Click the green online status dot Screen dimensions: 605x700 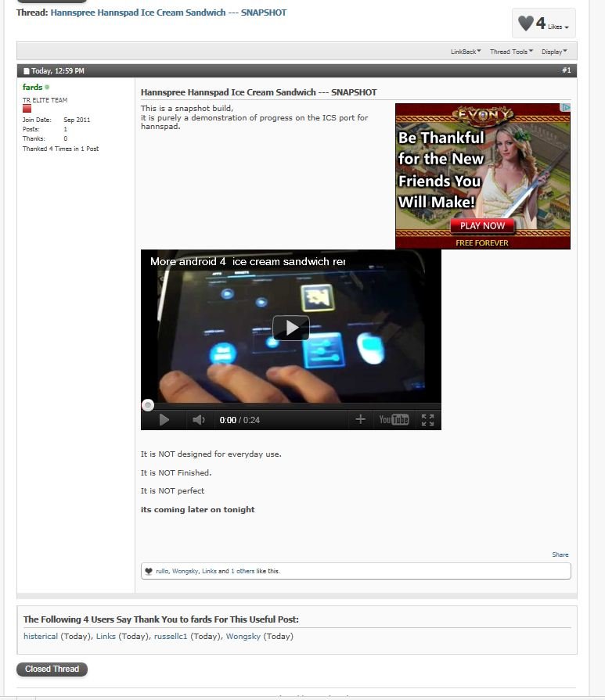(47, 87)
